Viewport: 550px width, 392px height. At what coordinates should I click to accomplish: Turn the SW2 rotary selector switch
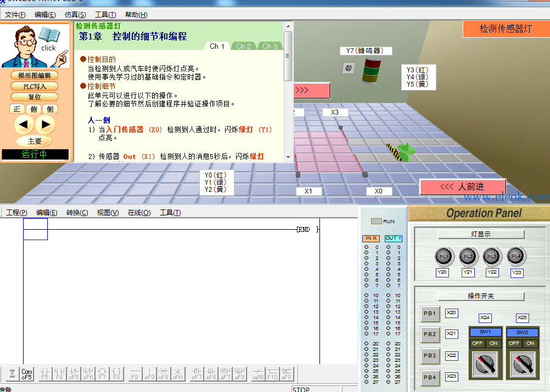(523, 363)
